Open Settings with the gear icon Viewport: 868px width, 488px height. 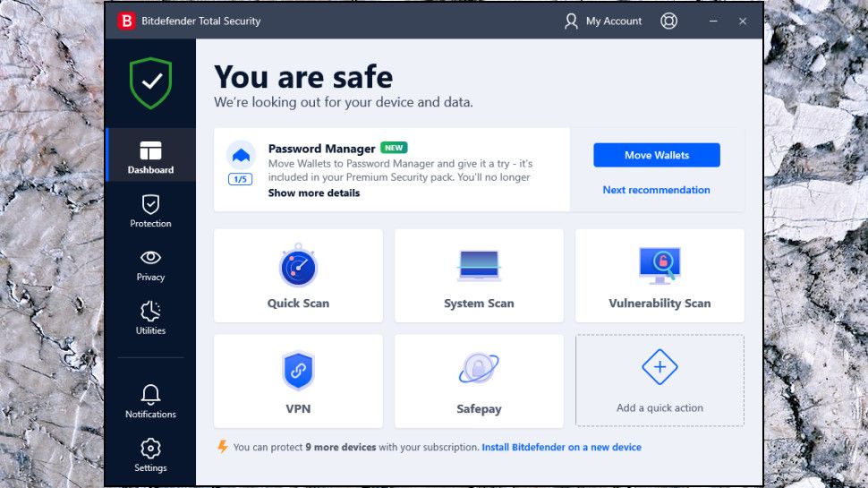(150, 456)
